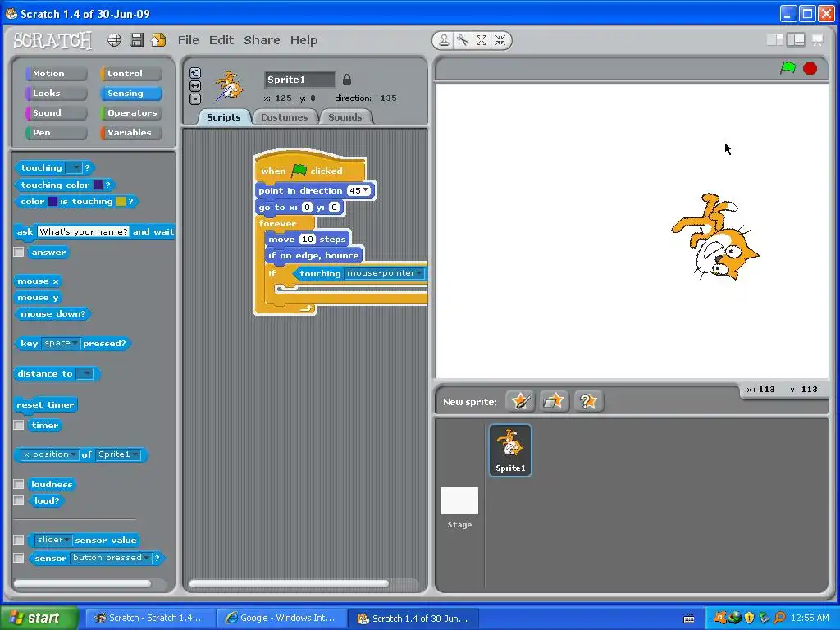Open the distance to dropdown
The image size is (840, 630).
(x=85, y=374)
